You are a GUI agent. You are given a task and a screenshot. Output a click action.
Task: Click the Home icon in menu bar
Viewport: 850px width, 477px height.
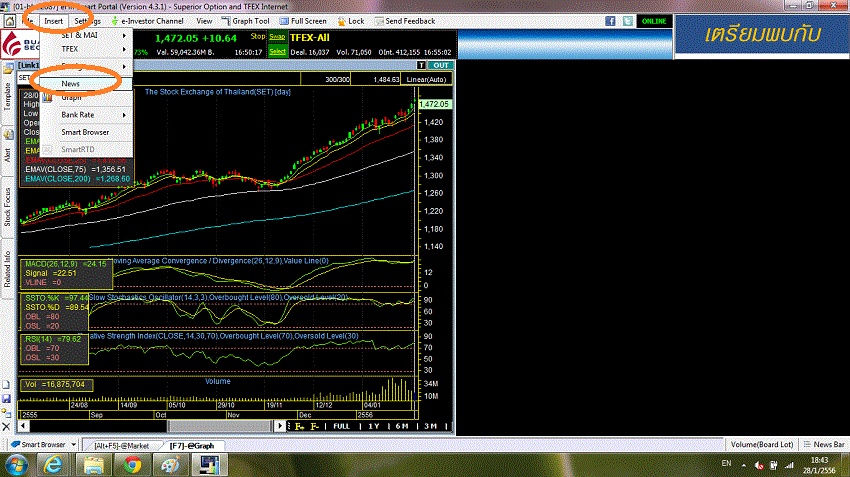coord(10,21)
